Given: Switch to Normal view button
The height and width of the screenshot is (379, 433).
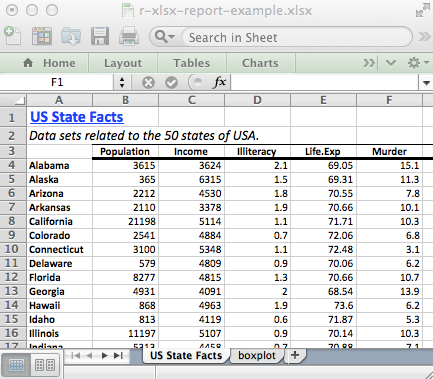Looking at the screenshot, I should pyautogui.click(x=16, y=365).
